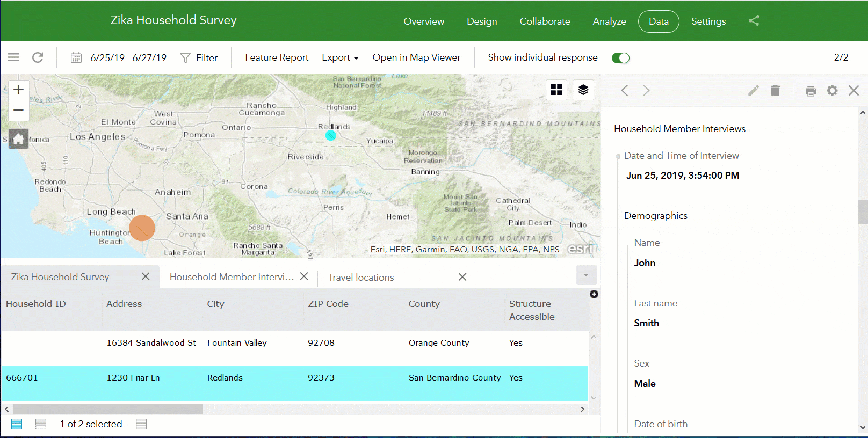Open the response panel gear settings

tap(832, 91)
